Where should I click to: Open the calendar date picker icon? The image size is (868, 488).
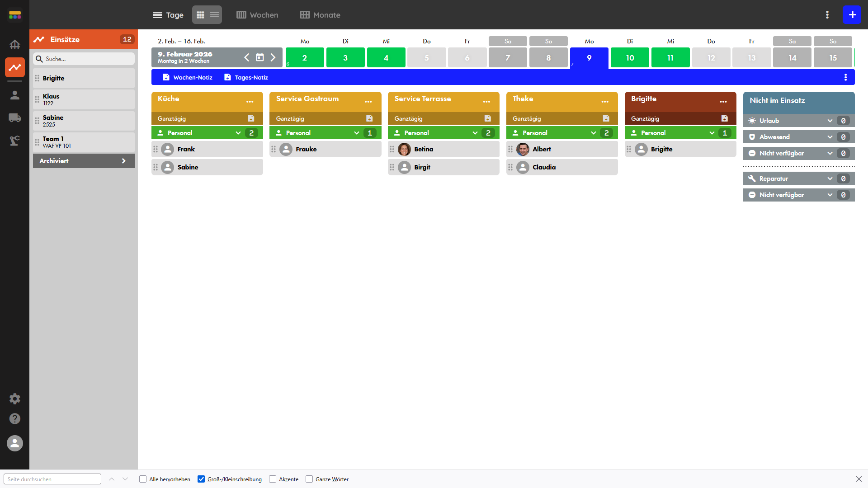coord(260,57)
